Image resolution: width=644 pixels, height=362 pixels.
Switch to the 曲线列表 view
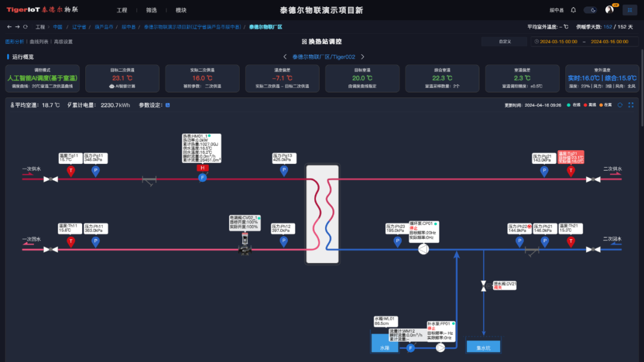coord(39,42)
